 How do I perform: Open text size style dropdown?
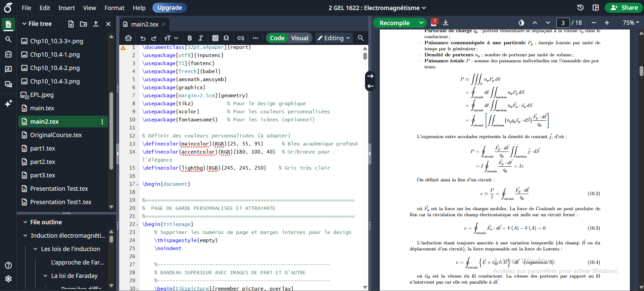[171, 38]
